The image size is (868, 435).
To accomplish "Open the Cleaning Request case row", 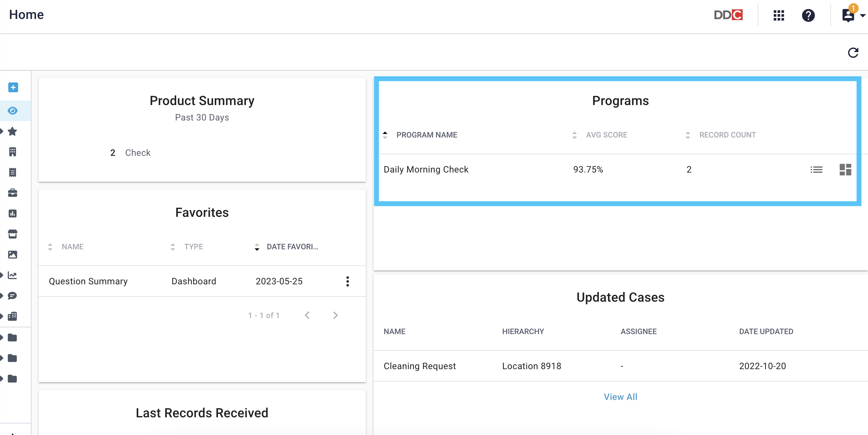I will pyautogui.click(x=620, y=366).
